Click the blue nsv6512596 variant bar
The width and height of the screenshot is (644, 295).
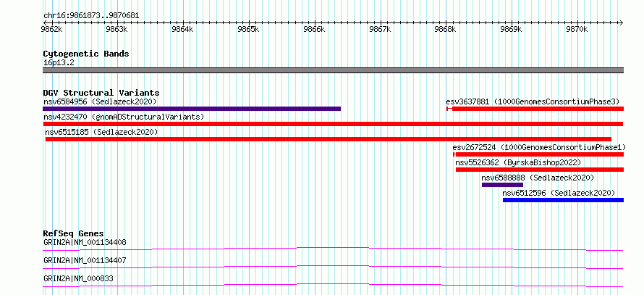(x=563, y=200)
